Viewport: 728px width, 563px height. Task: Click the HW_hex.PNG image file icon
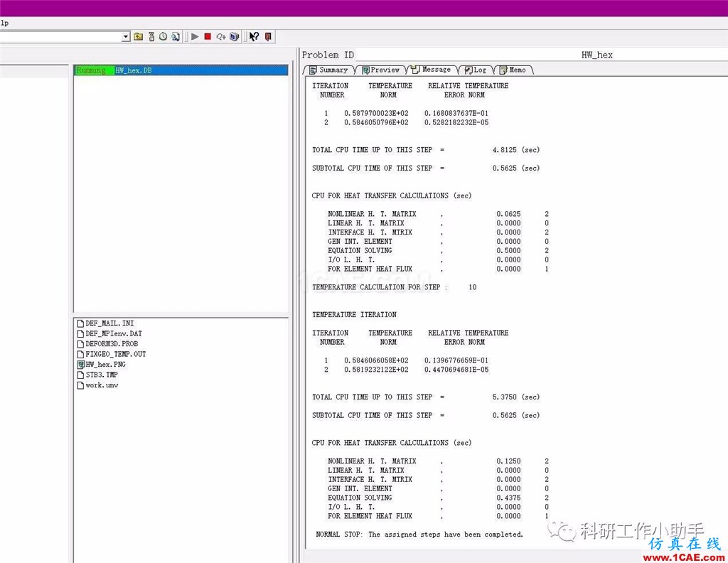(x=81, y=365)
